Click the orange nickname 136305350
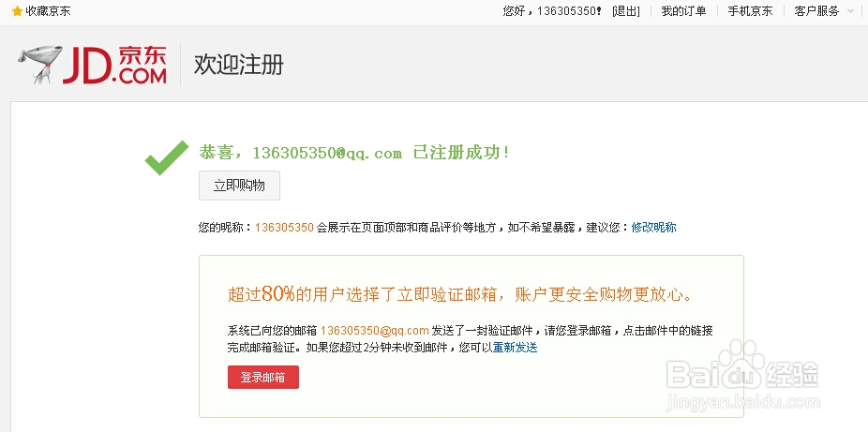This screenshot has width=868, height=432. pos(285,228)
